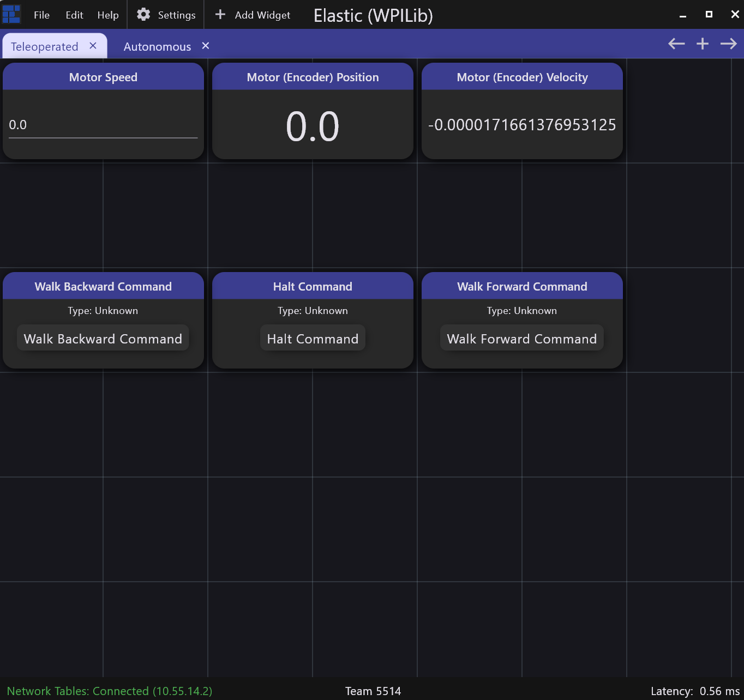The width and height of the screenshot is (744, 700).
Task: Open the Edit menu
Action: click(x=74, y=15)
